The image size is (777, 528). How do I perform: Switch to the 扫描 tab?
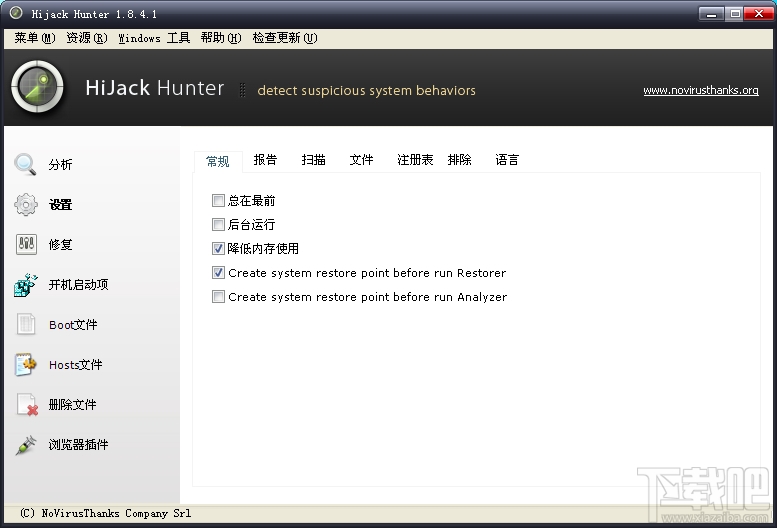tap(313, 160)
